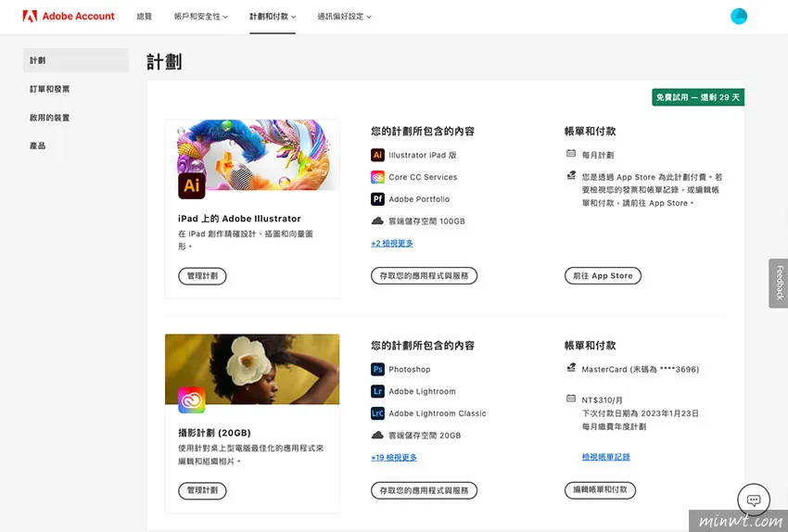Click the Core CC Services icon
This screenshot has width=788, height=532.
pos(377,177)
